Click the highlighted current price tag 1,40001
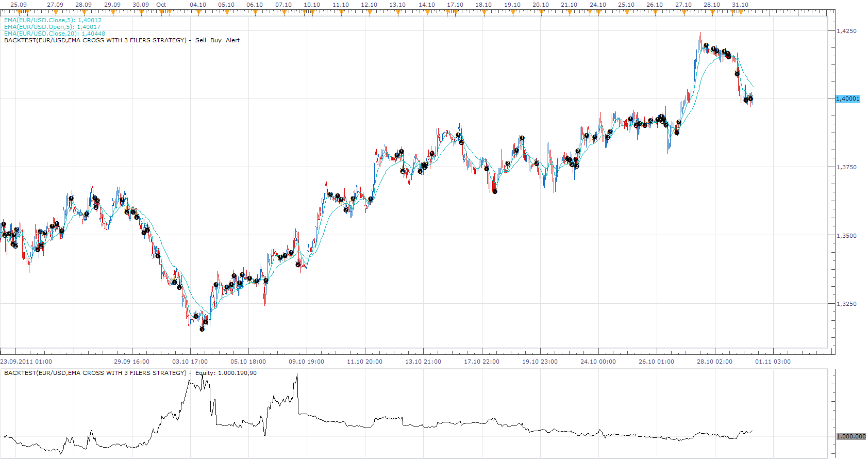The width and height of the screenshot is (868, 459). click(848, 99)
